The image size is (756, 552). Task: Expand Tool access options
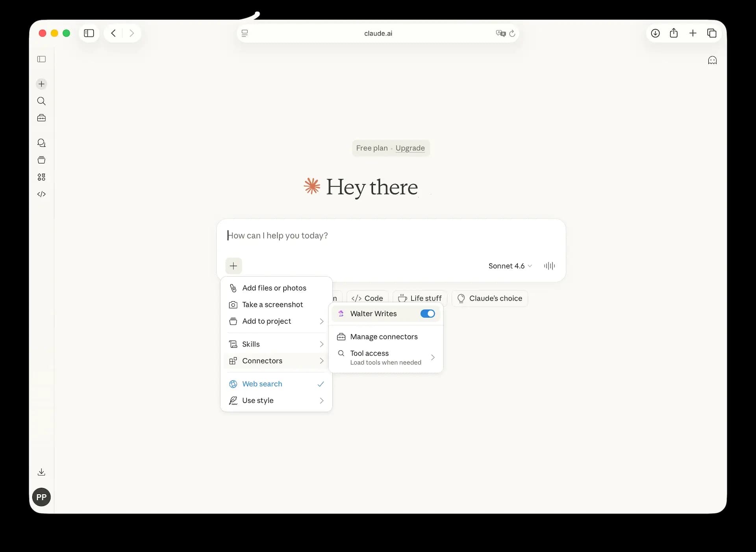[386, 358]
